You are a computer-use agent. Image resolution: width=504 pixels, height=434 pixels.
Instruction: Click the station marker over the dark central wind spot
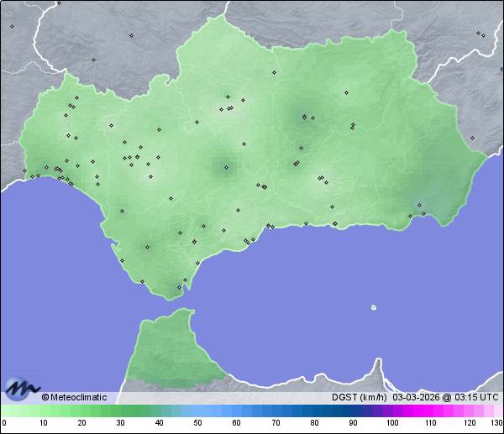click(225, 167)
